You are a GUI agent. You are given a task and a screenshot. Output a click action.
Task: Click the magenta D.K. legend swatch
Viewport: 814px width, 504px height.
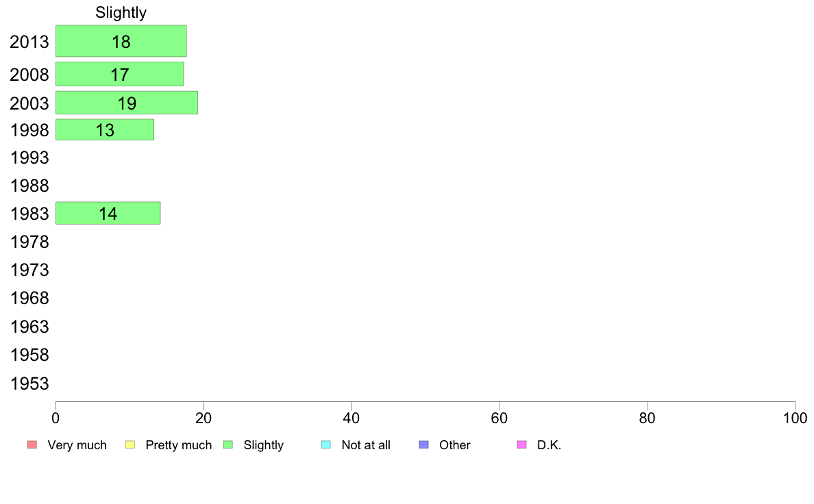521,445
